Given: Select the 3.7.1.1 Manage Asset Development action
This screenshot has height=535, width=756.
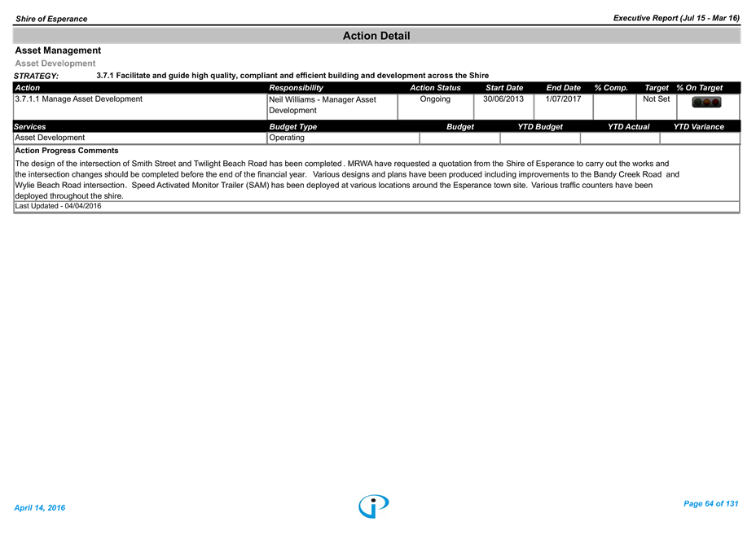Looking at the screenshot, I should [79, 99].
